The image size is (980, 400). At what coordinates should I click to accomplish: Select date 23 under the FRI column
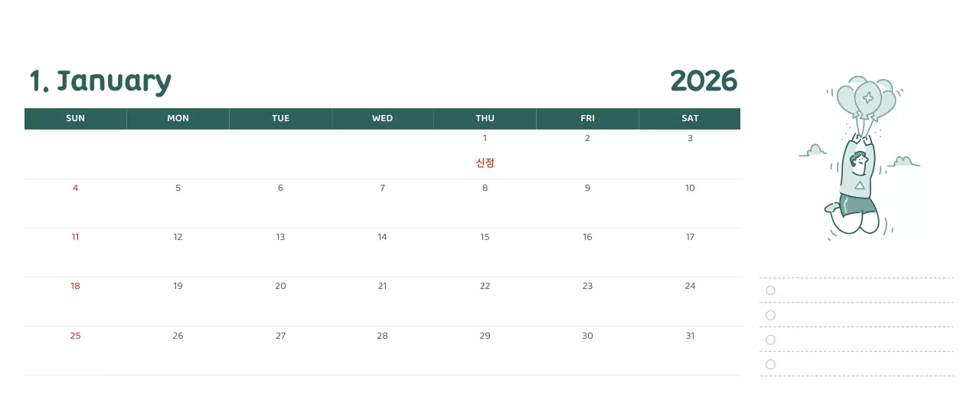pyautogui.click(x=587, y=286)
